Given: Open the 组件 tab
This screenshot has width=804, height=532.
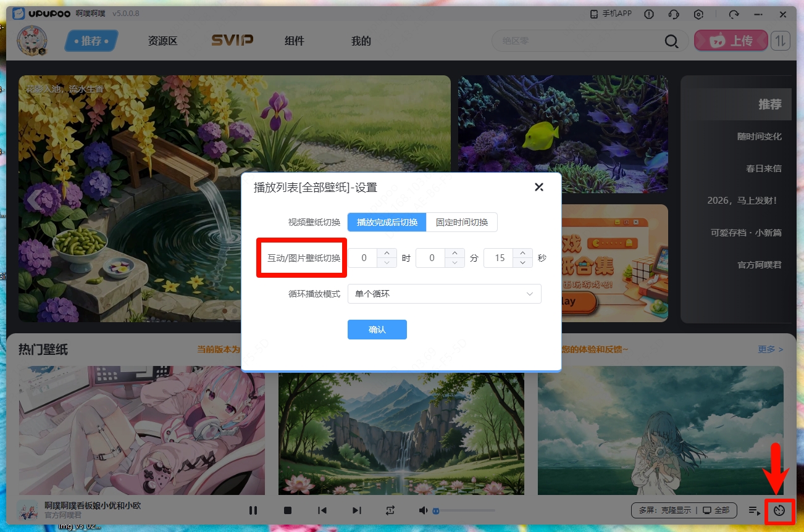Looking at the screenshot, I should [295, 41].
